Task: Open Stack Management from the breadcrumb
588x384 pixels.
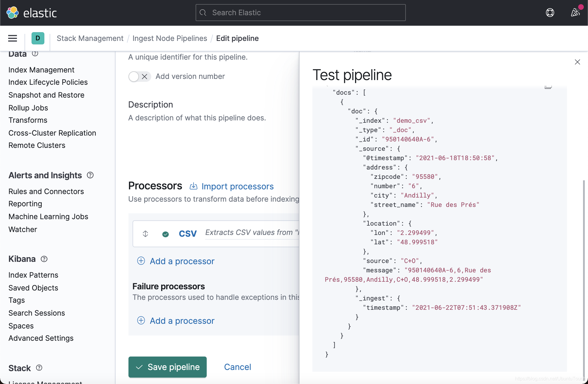Action: click(90, 38)
